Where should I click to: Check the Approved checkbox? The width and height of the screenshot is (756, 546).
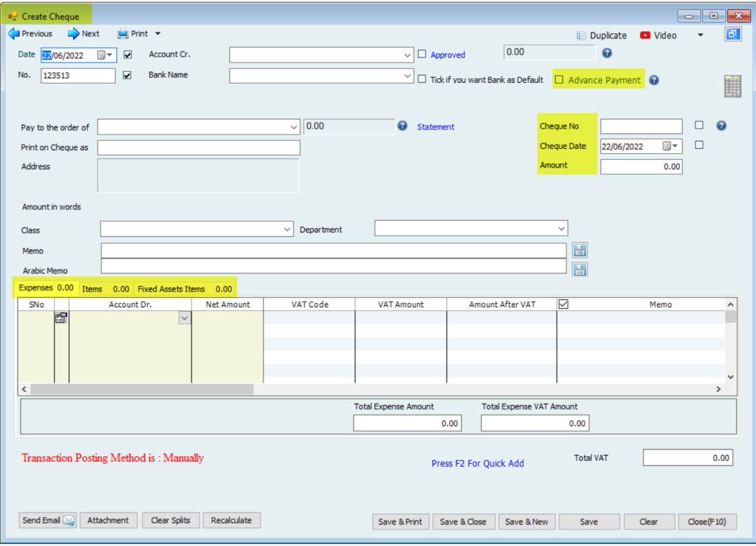coord(422,54)
